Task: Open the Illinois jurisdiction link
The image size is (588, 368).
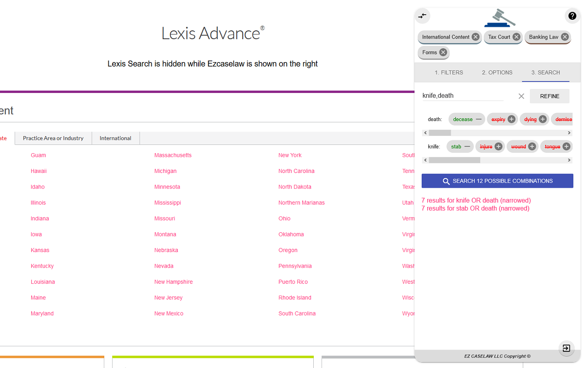Action: 38,203
